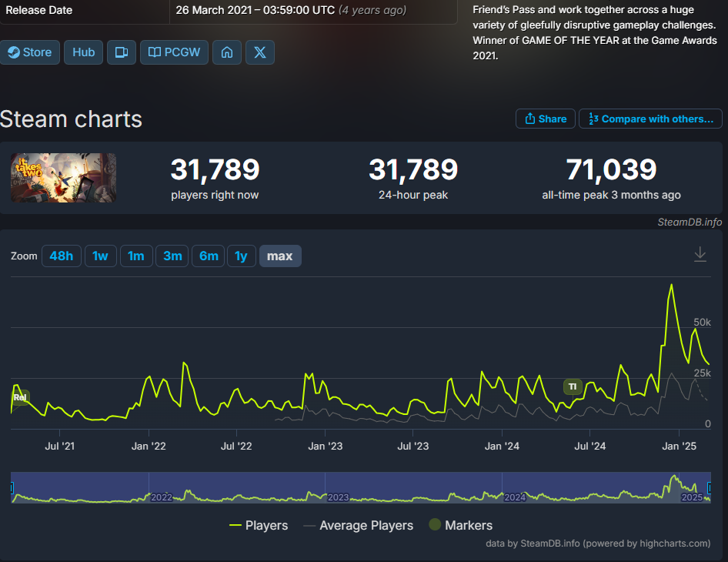Viewport: 728px width, 562px height.
Task: Click the Share button
Action: (x=546, y=119)
